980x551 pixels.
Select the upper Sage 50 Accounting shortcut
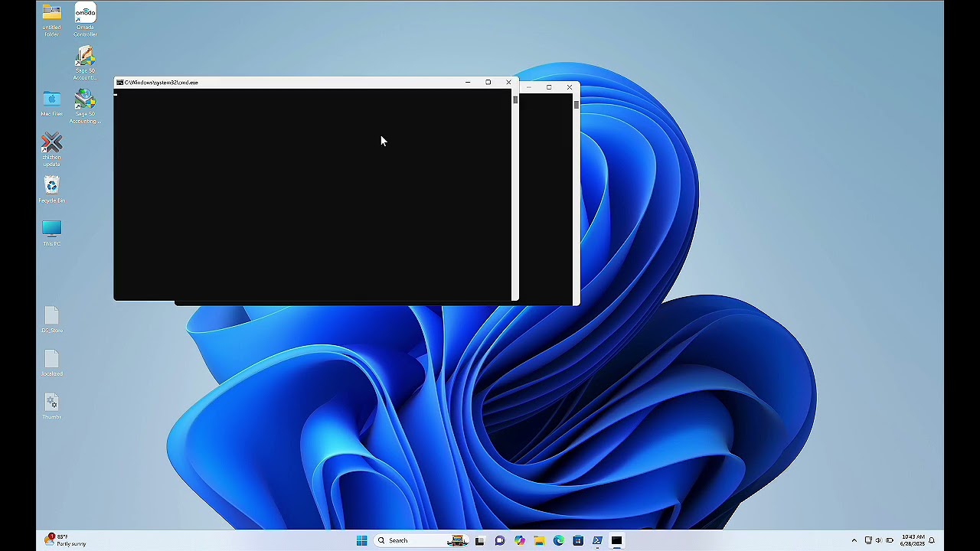pyautogui.click(x=85, y=64)
